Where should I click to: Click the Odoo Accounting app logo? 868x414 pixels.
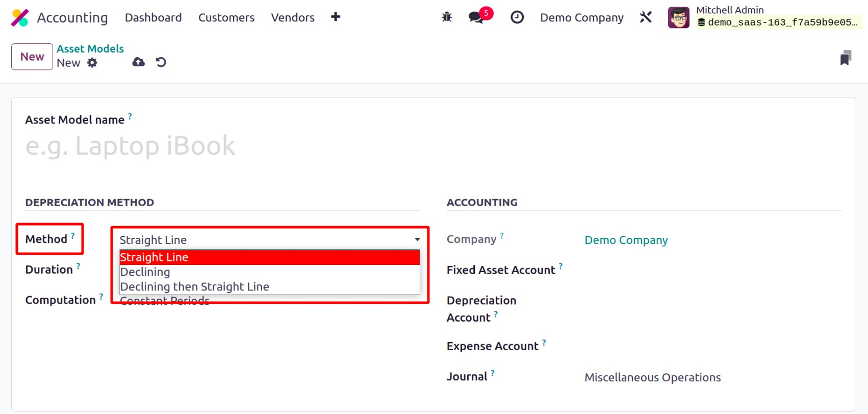pos(20,17)
